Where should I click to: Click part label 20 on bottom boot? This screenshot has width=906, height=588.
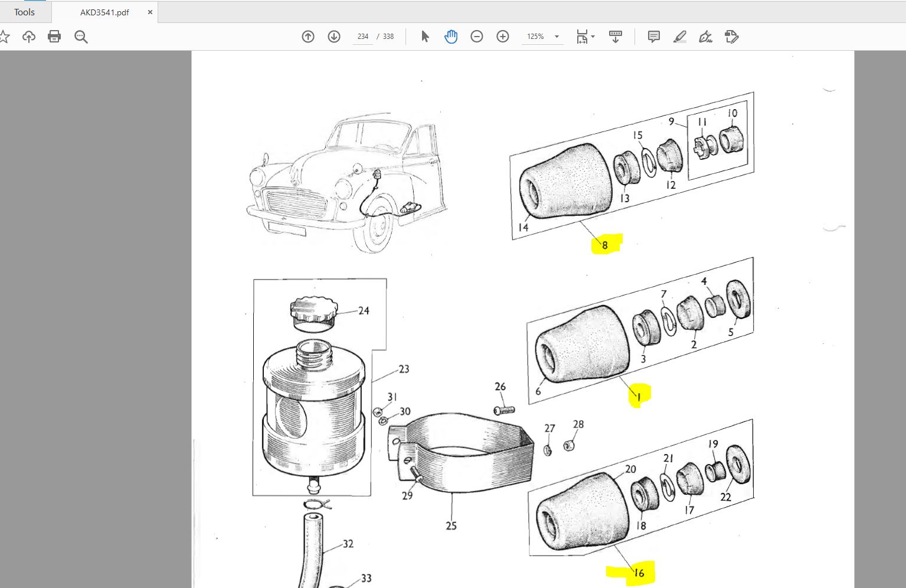(x=630, y=469)
